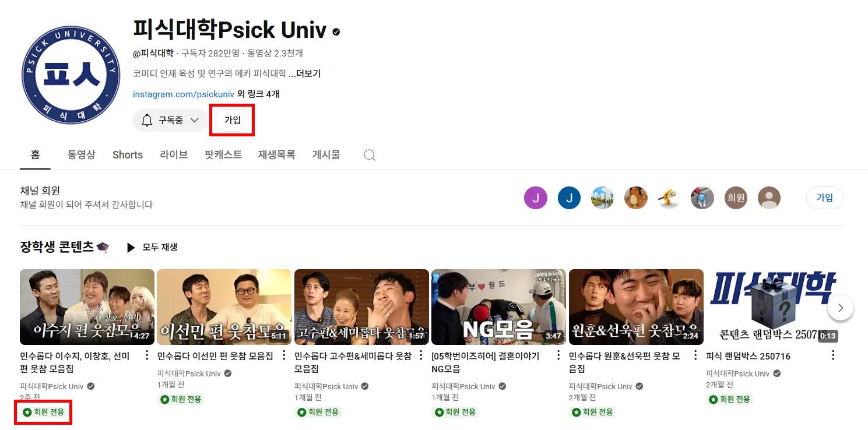Image resolution: width=868 pixels, height=430 pixels.
Task: Show the 외 링크 4개 additional links
Action: 258,94
